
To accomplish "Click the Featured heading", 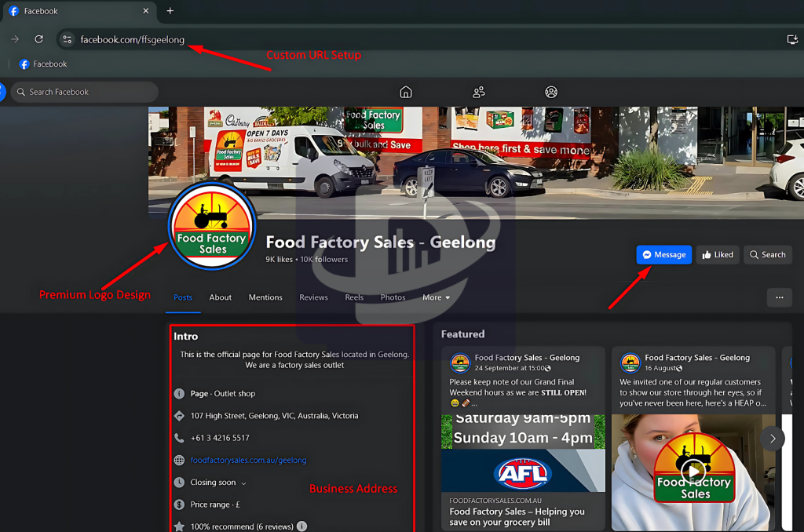I will [463, 334].
